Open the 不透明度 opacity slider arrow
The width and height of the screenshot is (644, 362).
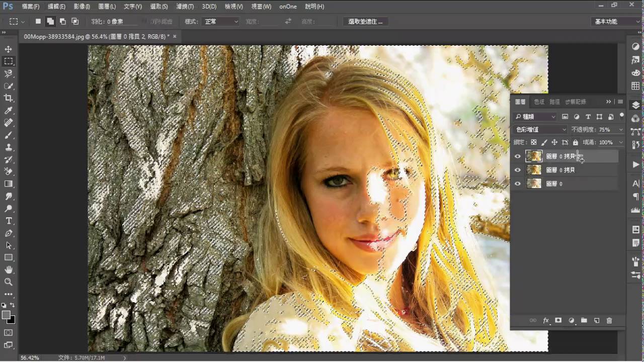[621, 130]
